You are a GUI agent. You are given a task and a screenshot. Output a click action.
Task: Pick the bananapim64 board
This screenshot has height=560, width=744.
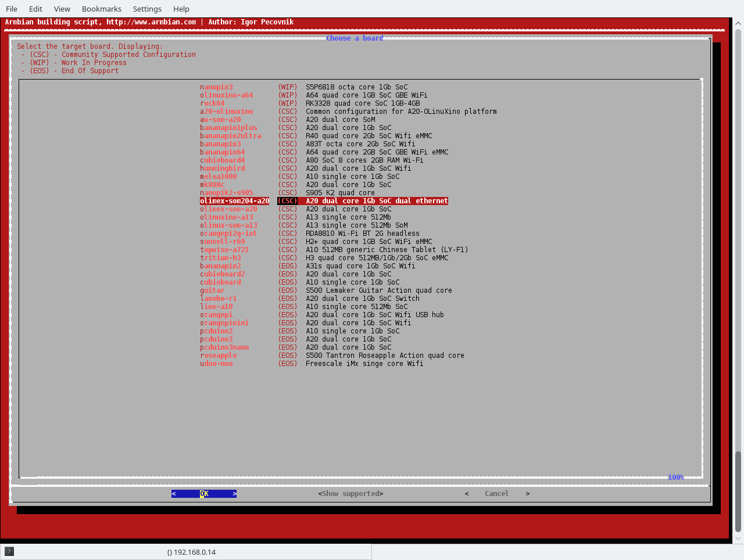pos(324,152)
